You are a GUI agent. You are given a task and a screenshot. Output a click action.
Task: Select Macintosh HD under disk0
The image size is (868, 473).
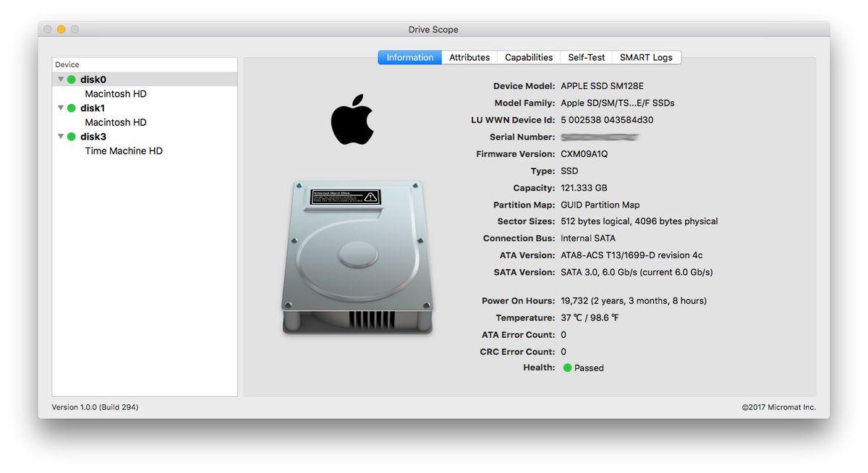[x=116, y=94]
